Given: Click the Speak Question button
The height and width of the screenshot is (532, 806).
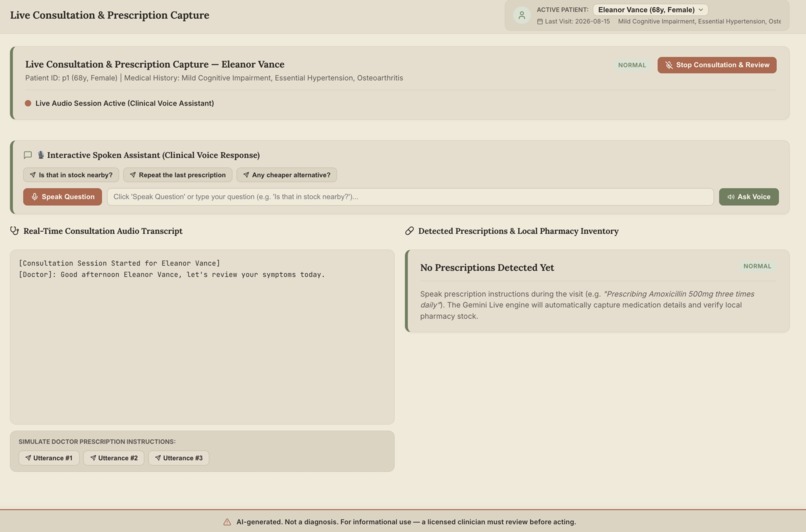Looking at the screenshot, I should coord(62,196).
